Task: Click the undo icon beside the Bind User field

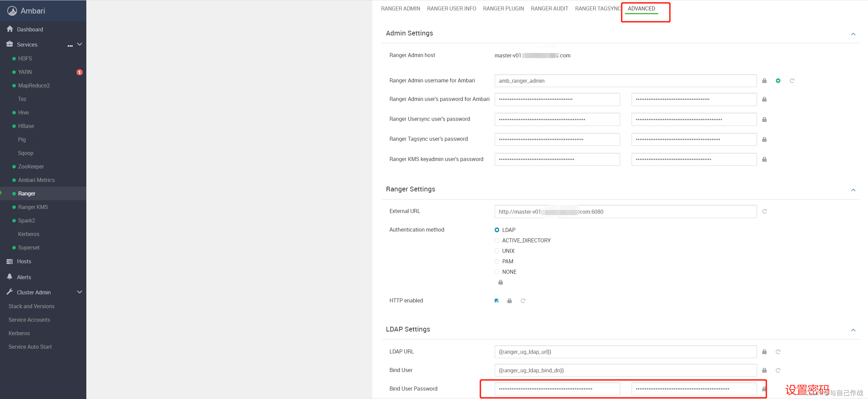Action: 778,370
